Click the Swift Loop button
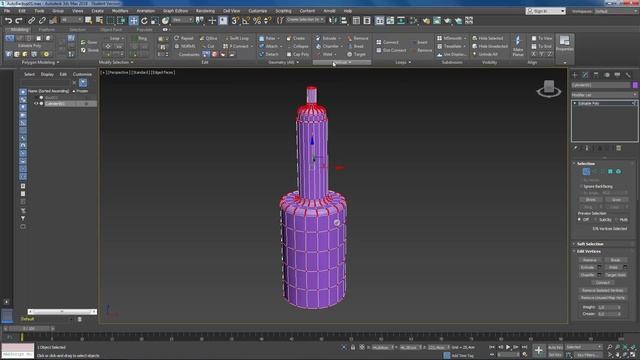This screenshot has height=360, width=640. pos(237,38)
